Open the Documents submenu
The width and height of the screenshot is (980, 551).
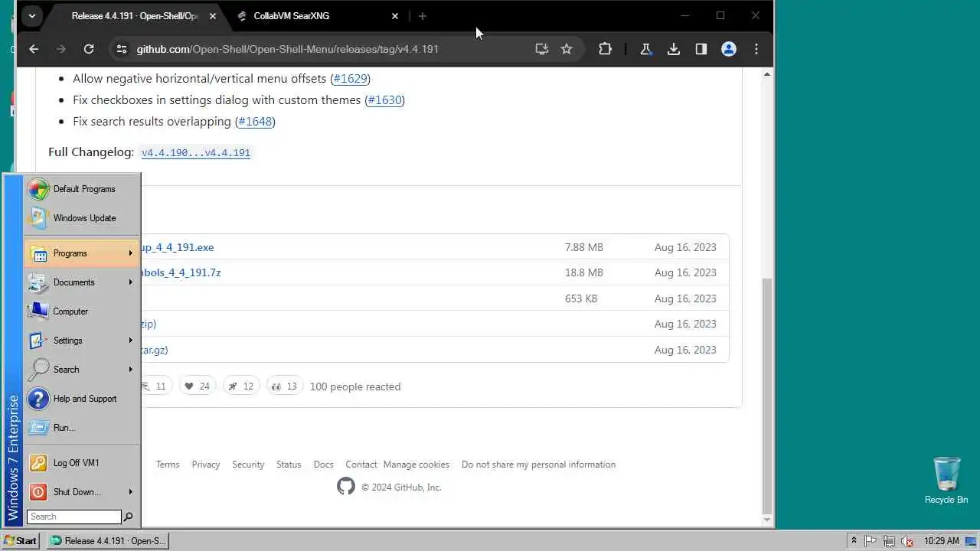[82, 282]
